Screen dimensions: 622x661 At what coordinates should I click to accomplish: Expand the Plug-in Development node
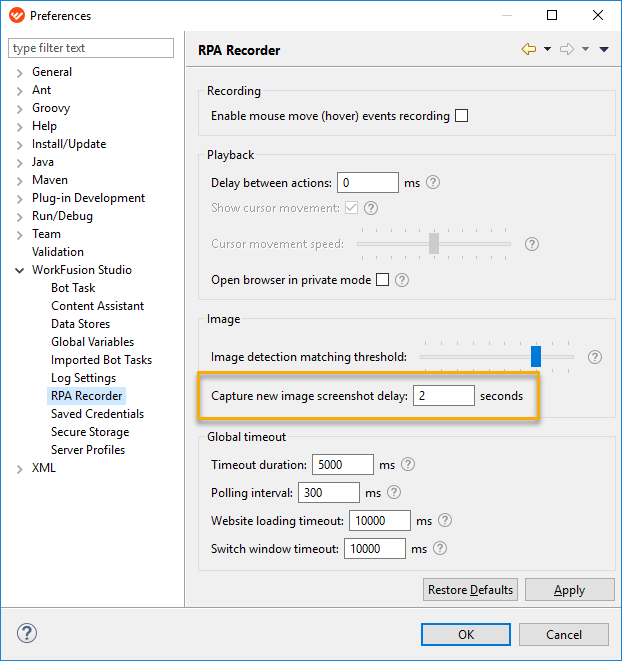click(19, 199)
